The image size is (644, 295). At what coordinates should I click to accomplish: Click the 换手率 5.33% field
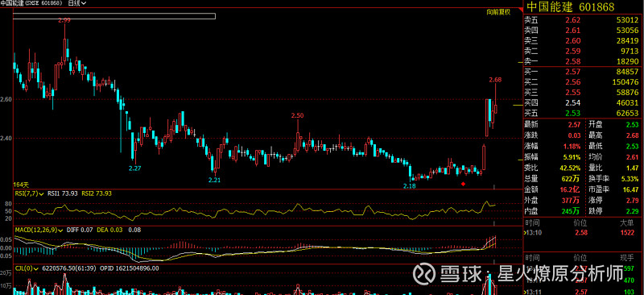click(x=613, y=179)
